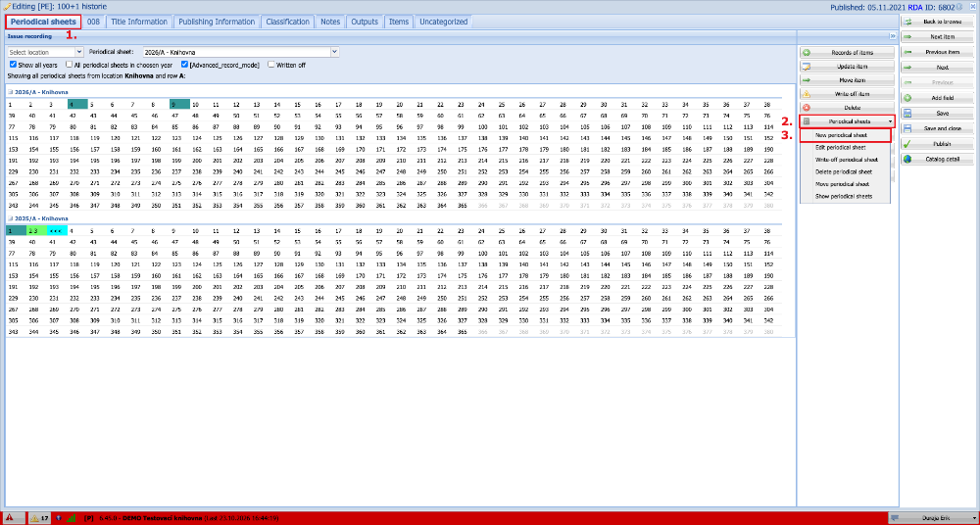980x525 pixels.
Task: Click the Next button
Action: (938, 68)
